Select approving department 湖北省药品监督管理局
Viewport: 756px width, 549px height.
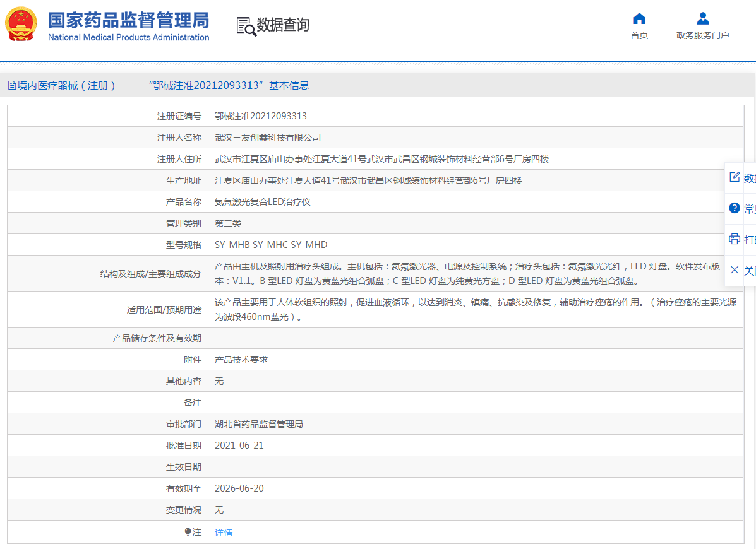coord(259,424)
